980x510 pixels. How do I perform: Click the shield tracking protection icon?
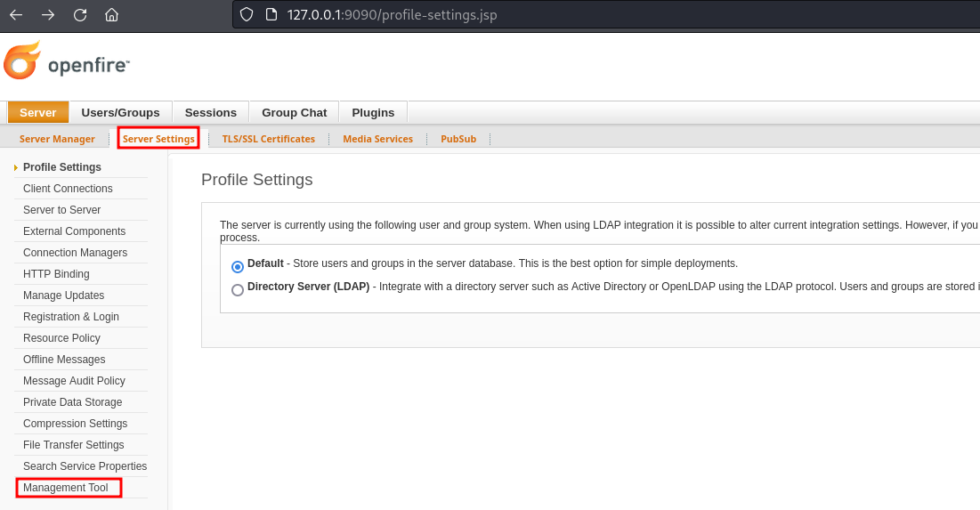tap(247, 15)
